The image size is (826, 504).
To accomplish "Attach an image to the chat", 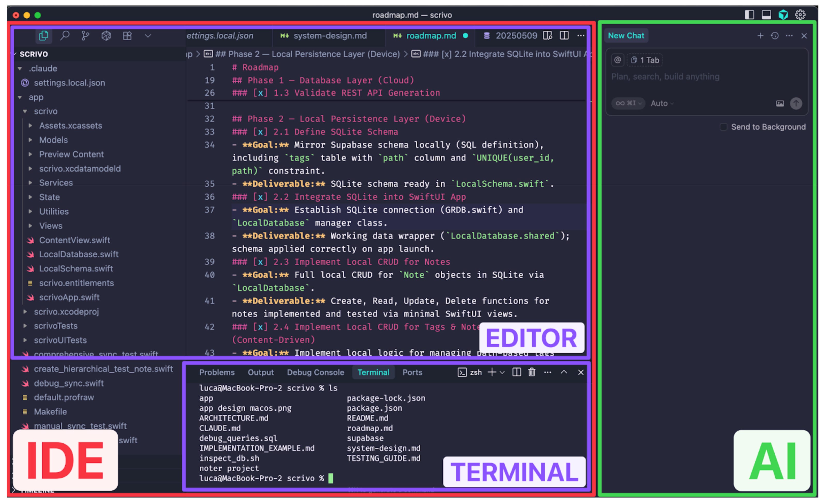I will click(780, 104).
